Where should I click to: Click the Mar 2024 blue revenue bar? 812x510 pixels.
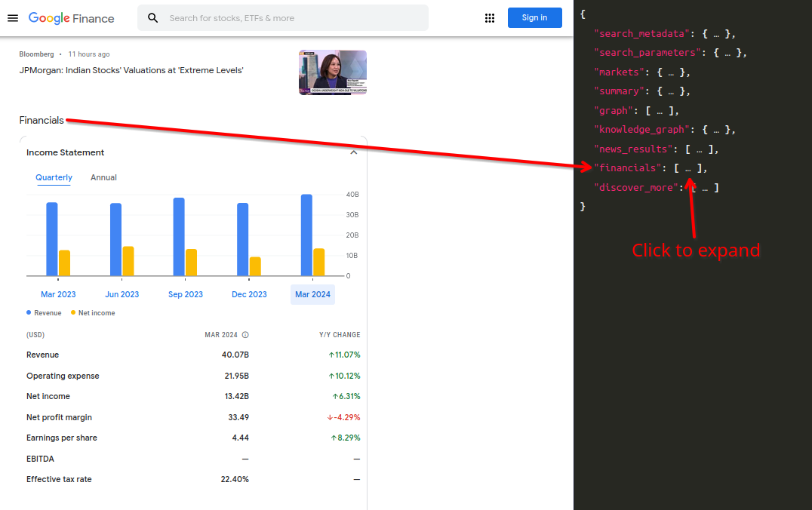pyautogui.click(x=306, y=235)
